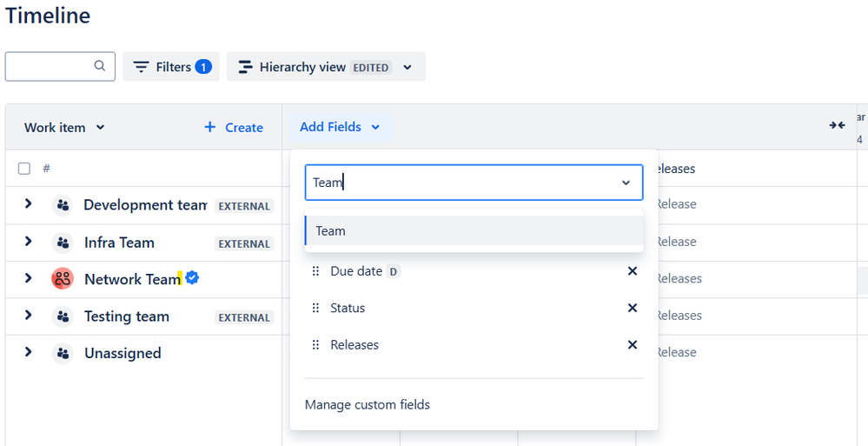
Task: Expand the Development team row
Action: 28,204
